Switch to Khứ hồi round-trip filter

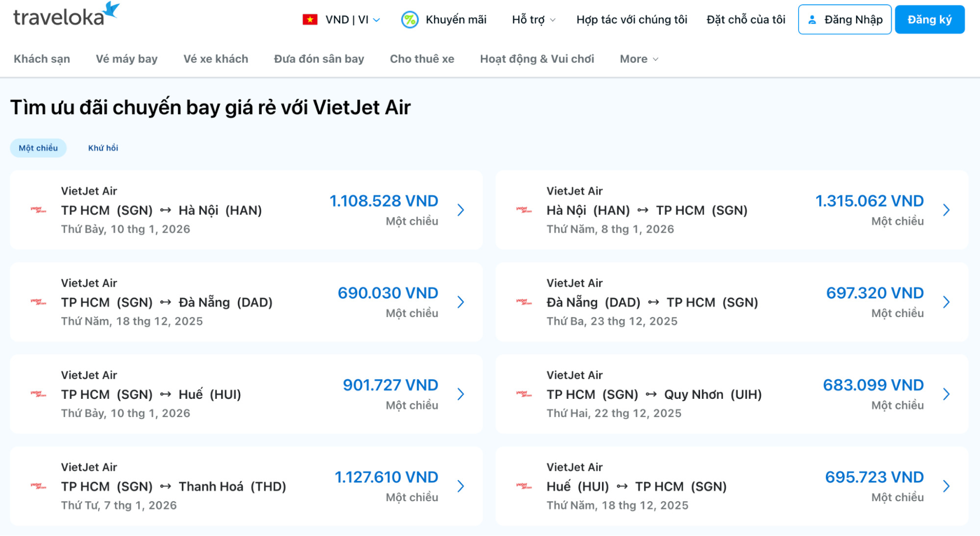point(103,148)
